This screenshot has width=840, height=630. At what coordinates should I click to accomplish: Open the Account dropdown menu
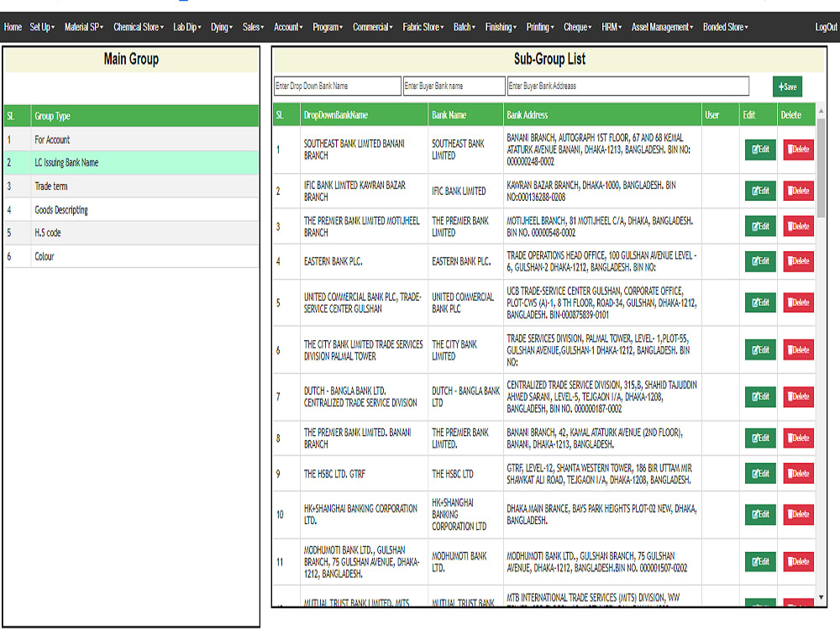point(288,27)
